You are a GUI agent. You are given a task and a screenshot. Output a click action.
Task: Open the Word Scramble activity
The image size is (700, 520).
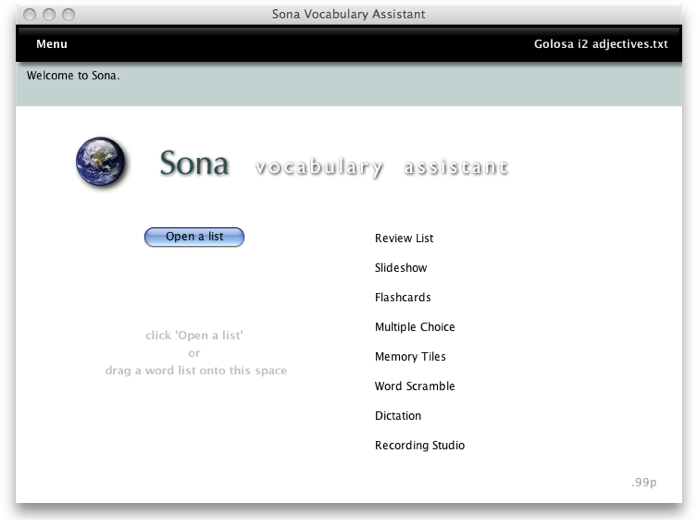415,386
